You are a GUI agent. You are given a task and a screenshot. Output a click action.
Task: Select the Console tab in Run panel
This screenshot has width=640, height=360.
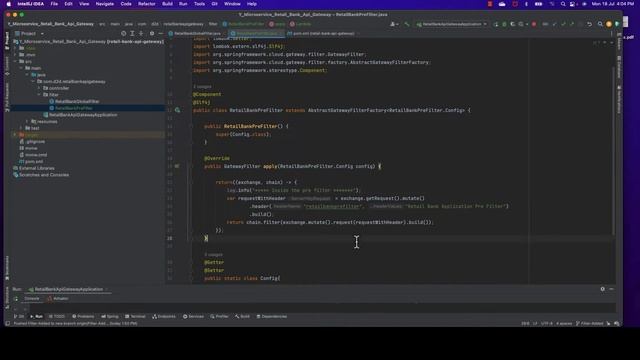(31, 299)
